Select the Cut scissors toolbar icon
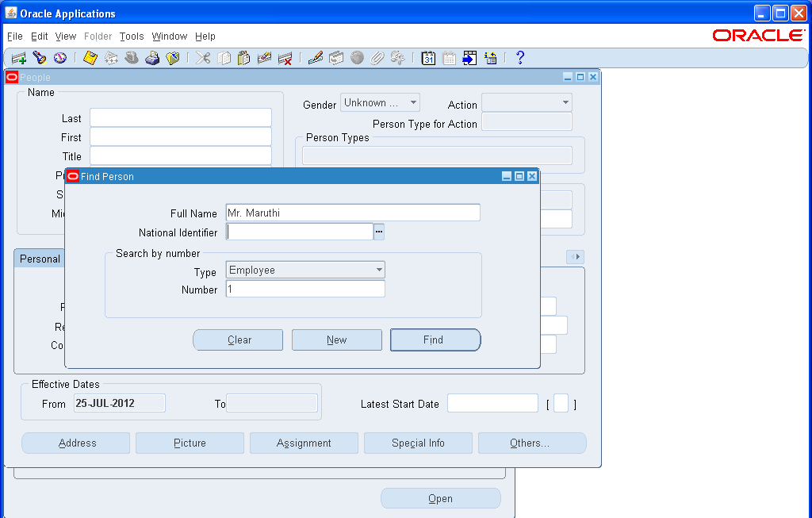Viewport: 812px width, 518px height. coord(202,58)
